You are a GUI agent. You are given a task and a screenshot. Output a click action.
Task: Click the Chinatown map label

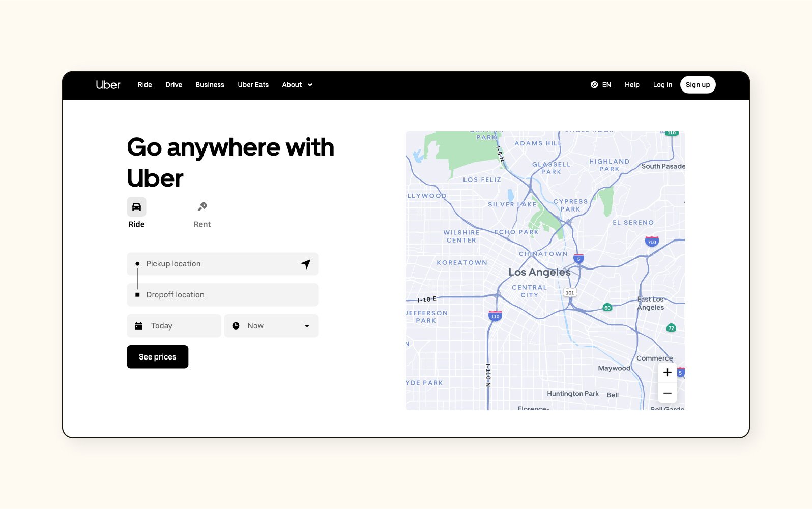(x=543, y=254)
